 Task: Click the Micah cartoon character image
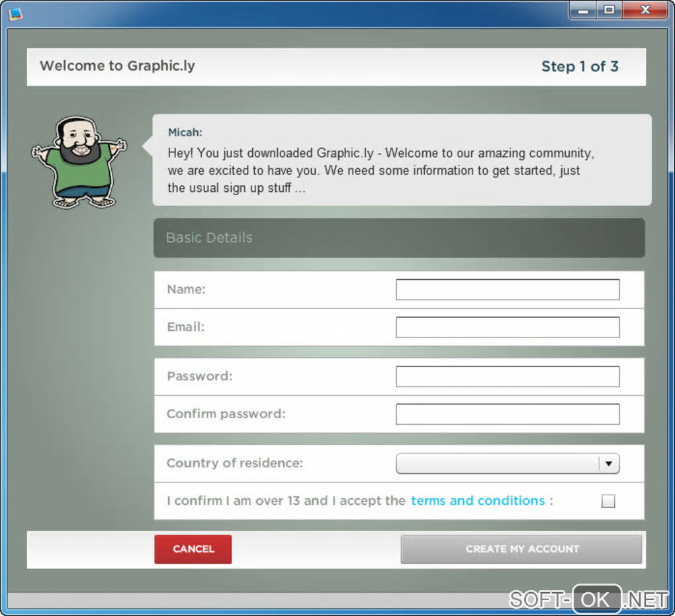pos(79,162)
